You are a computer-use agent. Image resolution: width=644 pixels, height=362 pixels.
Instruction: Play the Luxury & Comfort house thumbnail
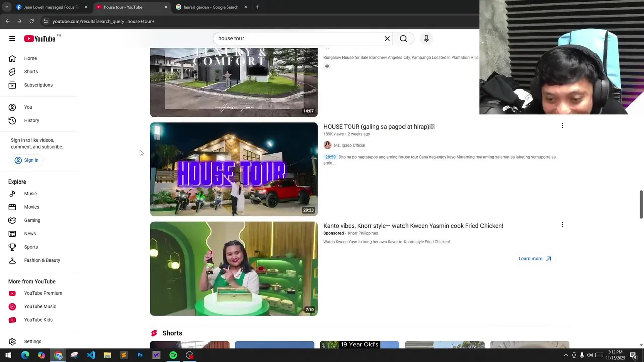(234, 82)
